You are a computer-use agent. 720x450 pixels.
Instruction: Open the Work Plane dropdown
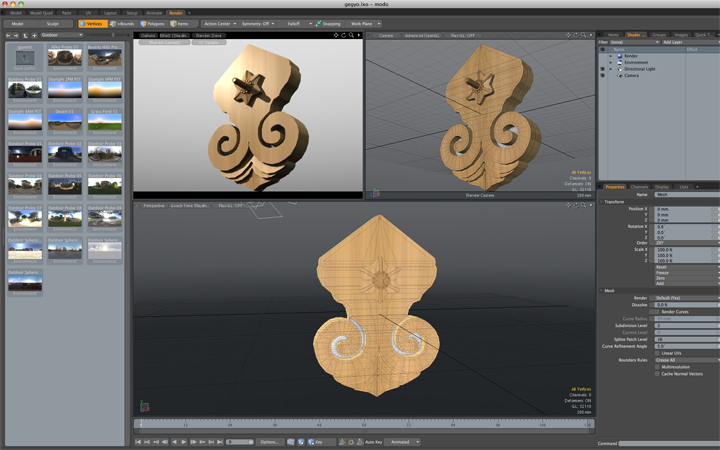tap(364, 23)
